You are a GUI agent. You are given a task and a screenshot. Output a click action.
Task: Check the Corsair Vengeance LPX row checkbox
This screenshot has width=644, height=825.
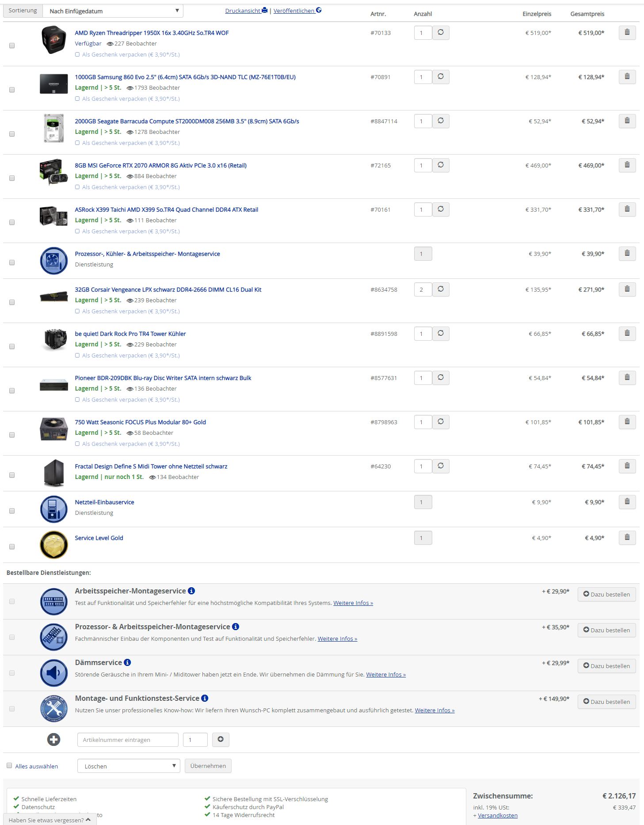[x=12, y=302]
